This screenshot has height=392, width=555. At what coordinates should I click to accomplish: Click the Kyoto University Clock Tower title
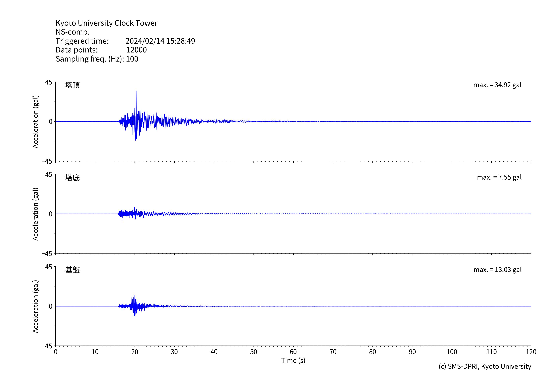(x=106, y=23)
